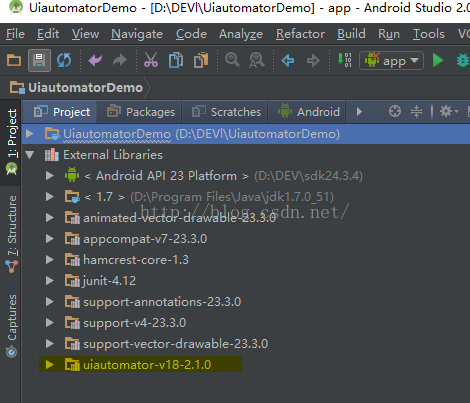470x403 pixels.
Task: Select Android API 23 Platform row
Action: tap(246, 176)
